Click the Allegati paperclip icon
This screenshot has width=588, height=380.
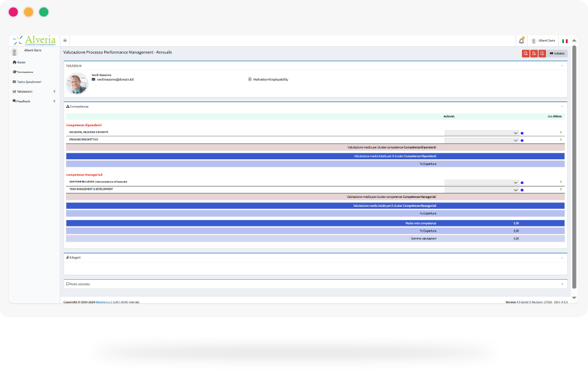click(67, 258)
